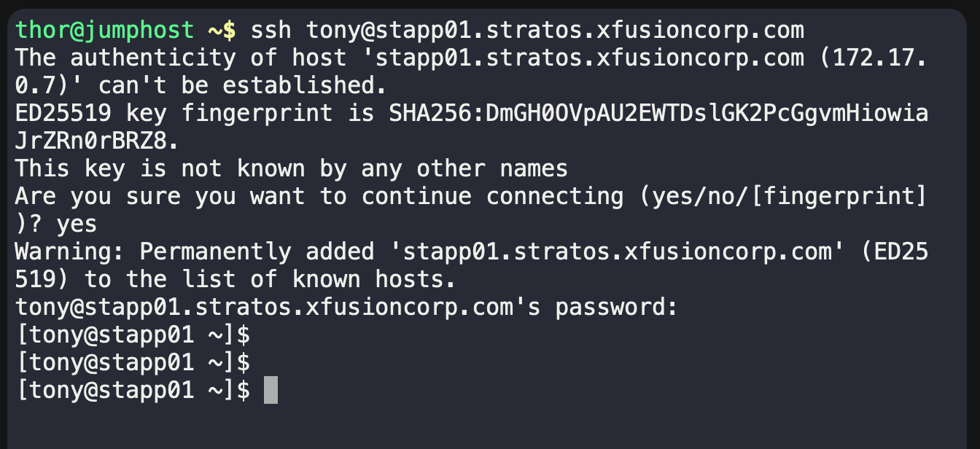Click the 'ED25519 key fingerprint is' text
Image resolution: width=980 pixels, height=449 pixels.
coord(195,114)
